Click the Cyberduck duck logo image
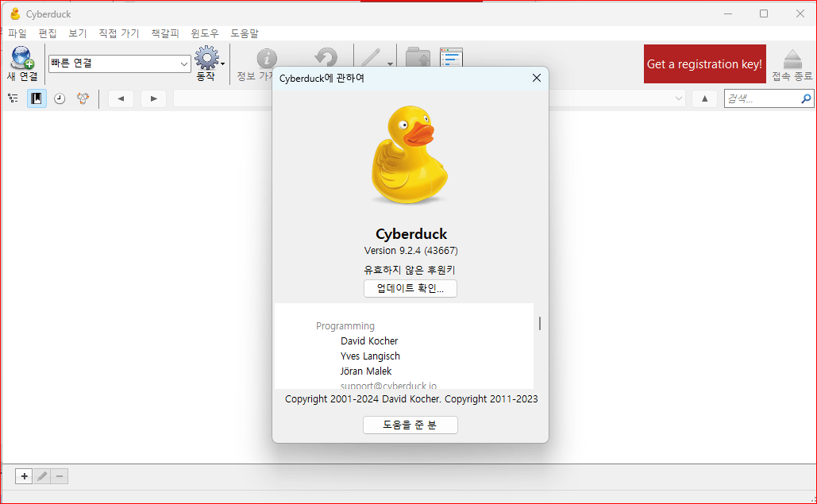Image resolution: width=817 pixels, height=504 pixels. tap(410, 155)
